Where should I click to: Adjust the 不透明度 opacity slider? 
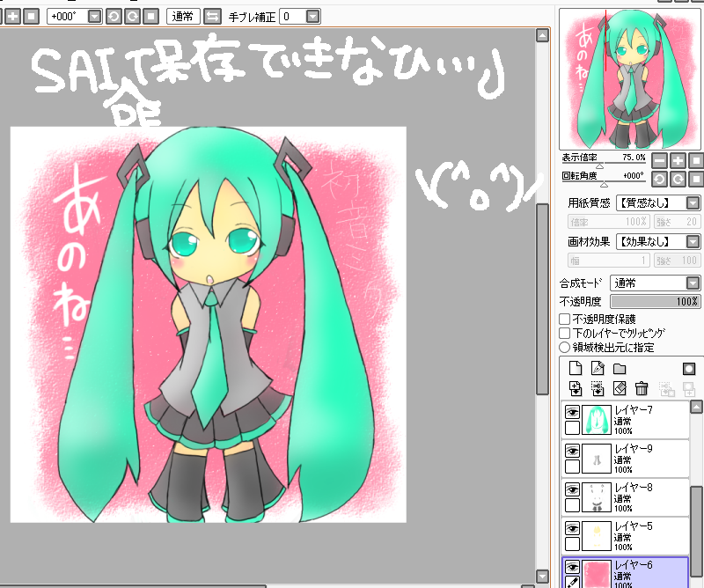point(655,301)
